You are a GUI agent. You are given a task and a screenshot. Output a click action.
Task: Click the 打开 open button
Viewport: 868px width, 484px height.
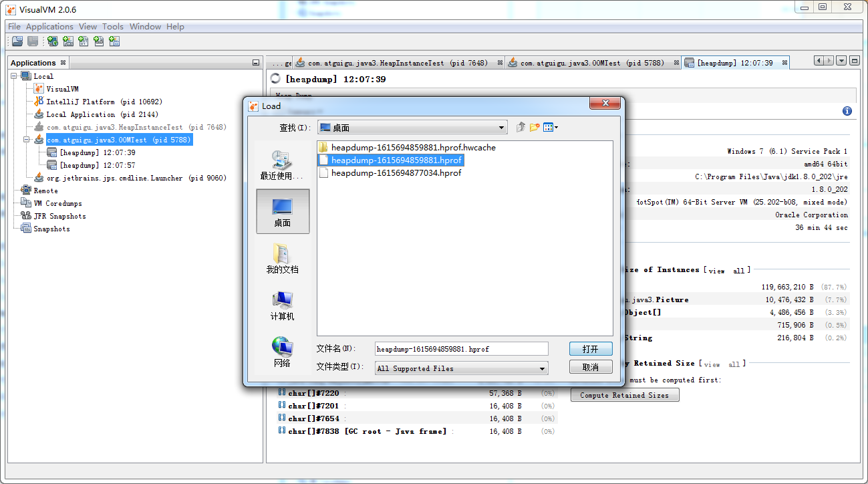[x=591, y=349]
